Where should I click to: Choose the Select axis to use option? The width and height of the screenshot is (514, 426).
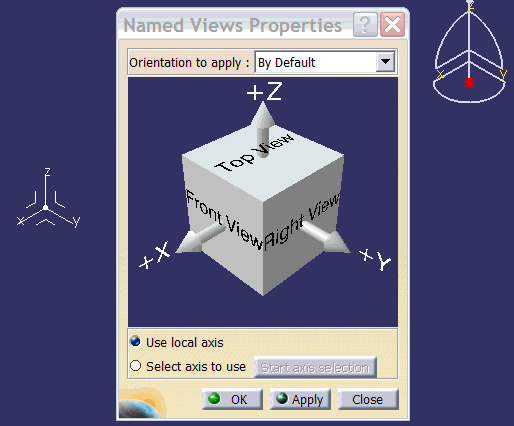tap(136, 366)
